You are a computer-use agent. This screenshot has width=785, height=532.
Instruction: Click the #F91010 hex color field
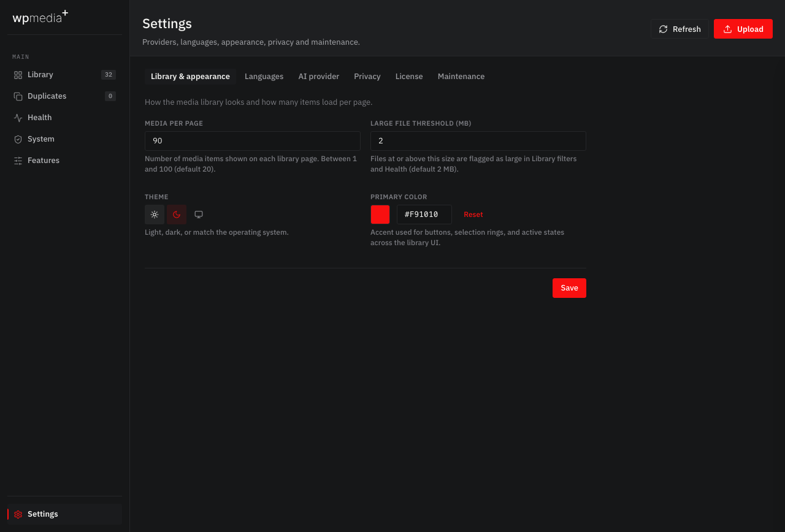[x=424, y=215]
